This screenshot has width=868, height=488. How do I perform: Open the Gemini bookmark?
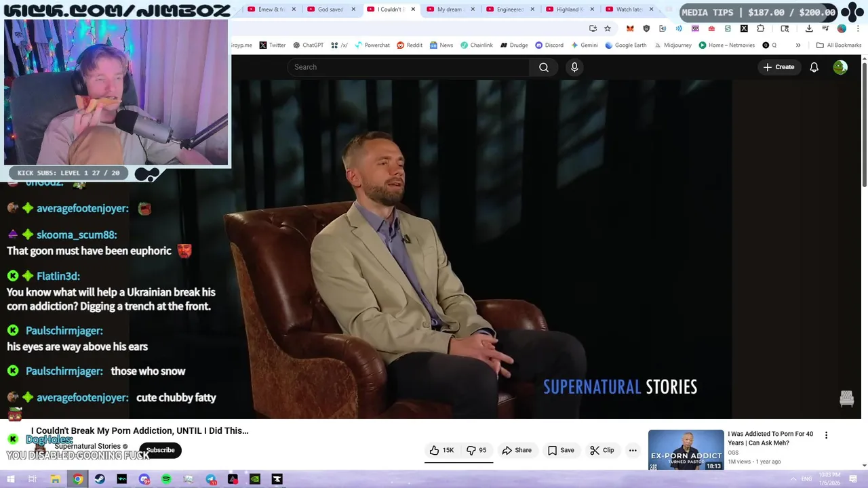point(585,45)
